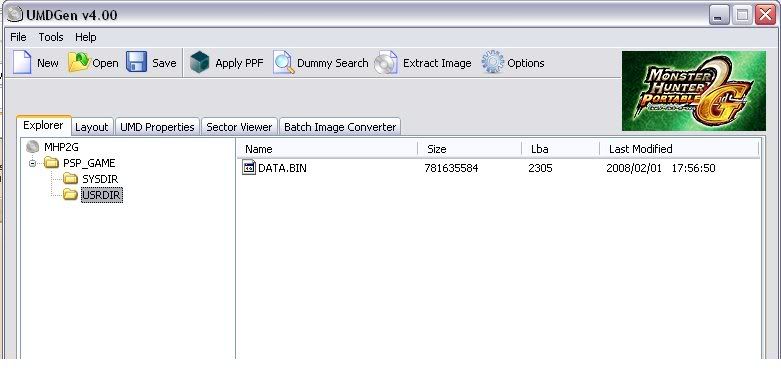Screen dimensions: 781x384
Task: Collapse the PSP_GAME tree node
Action: (32, 163)
